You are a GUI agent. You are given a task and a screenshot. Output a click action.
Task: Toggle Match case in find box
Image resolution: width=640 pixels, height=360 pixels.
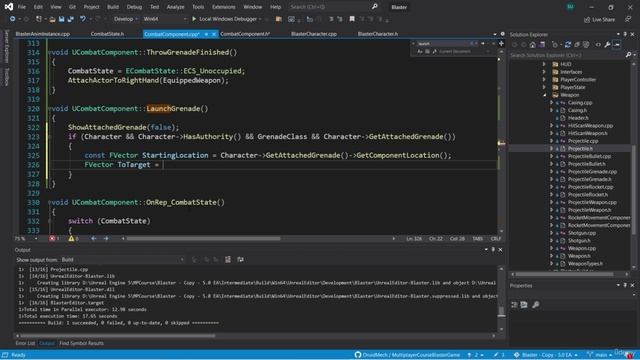pos(420,51)
